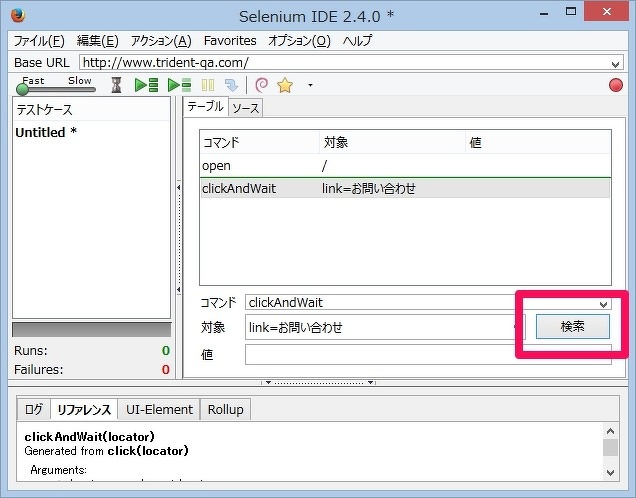Image resolution: width=636 pixels, height=498 pixels.
Task: Open the ファイル(F) menu
Action: tap(39, 41)
